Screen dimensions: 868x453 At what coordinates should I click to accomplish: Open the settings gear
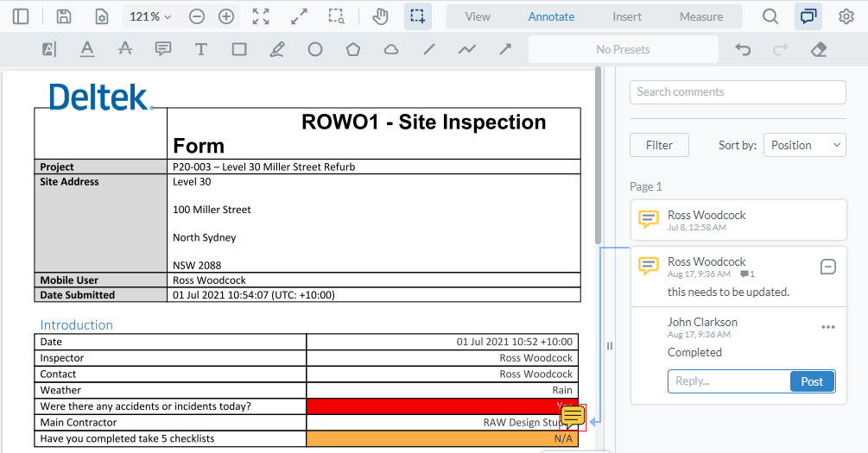pos(846,16)
